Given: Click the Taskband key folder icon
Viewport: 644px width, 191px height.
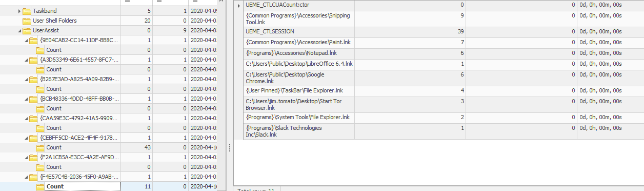Looking at the screenshot, I should (x=27, y=11).
